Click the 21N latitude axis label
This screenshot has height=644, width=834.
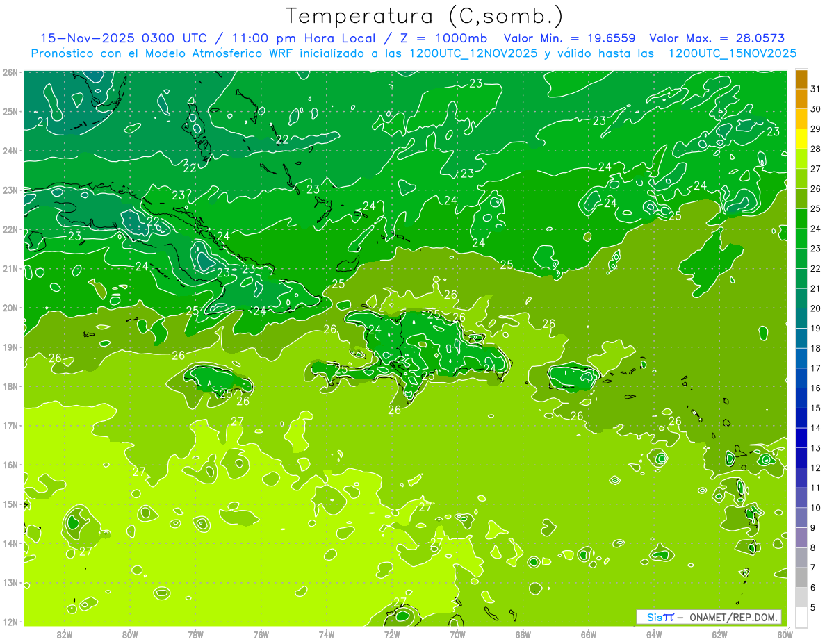click(10, 269)
